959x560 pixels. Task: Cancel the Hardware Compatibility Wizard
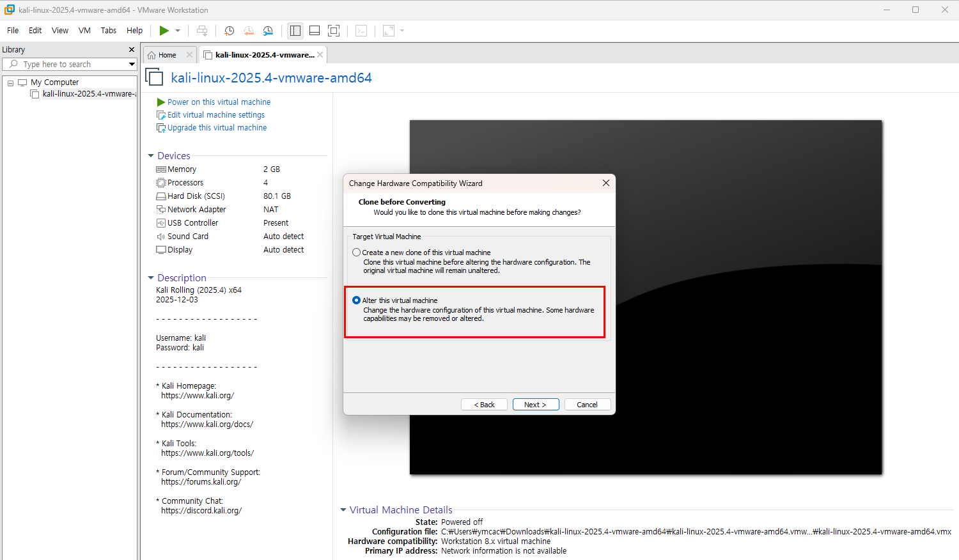point(587,405)
